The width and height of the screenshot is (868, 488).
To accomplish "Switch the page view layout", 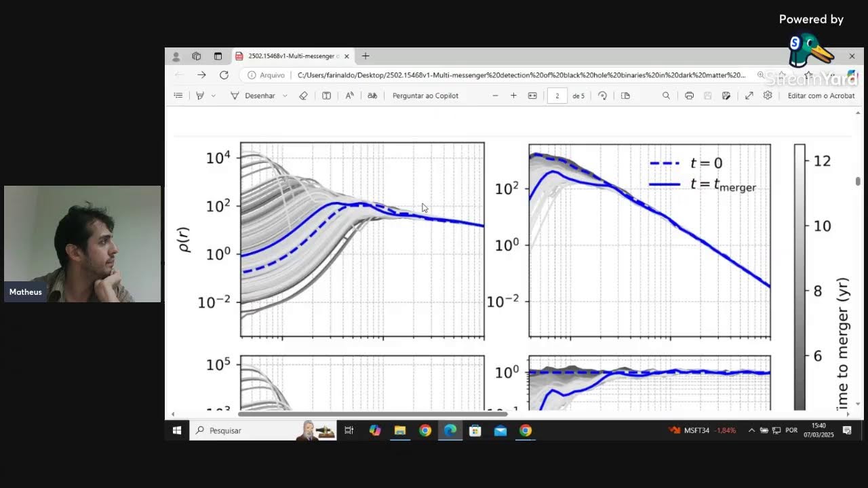I will pyautogui.click(x=625, y=96).
